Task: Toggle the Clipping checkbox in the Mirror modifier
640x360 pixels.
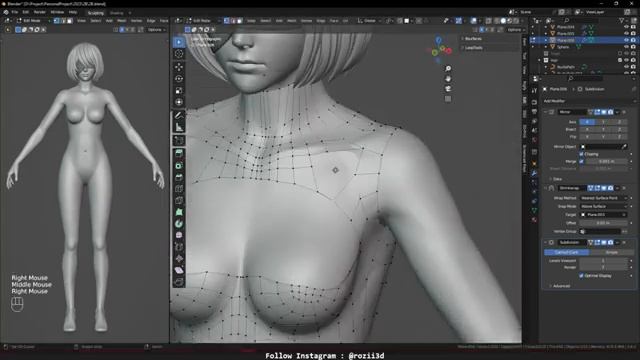Action: point(581,154)
